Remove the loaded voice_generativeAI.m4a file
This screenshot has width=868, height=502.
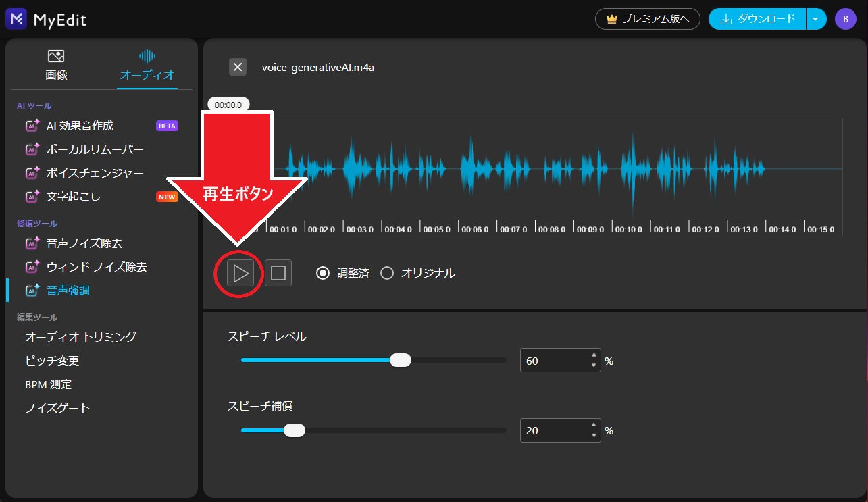[238, 67]
